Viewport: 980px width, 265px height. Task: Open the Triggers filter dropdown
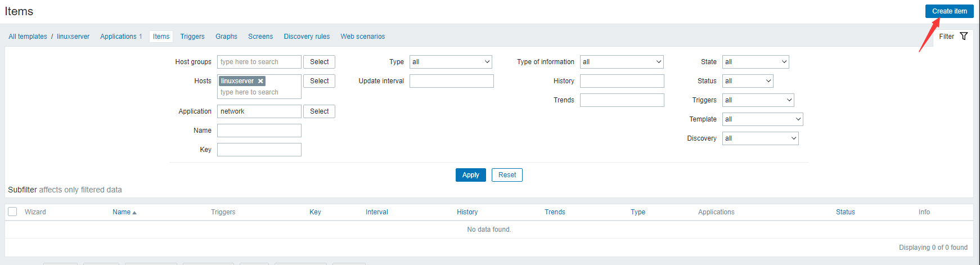pos(758,100)
